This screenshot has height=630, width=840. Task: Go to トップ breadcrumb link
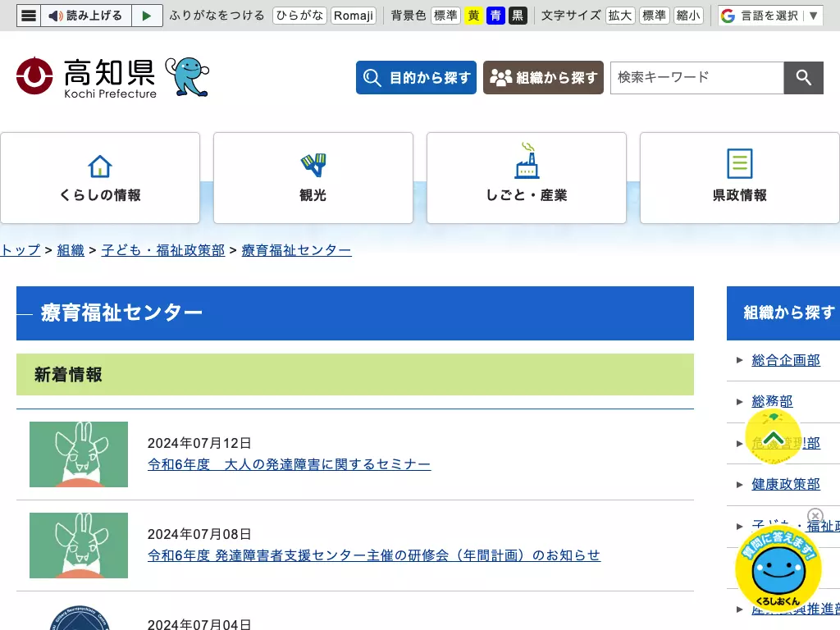tap(20, 250)
